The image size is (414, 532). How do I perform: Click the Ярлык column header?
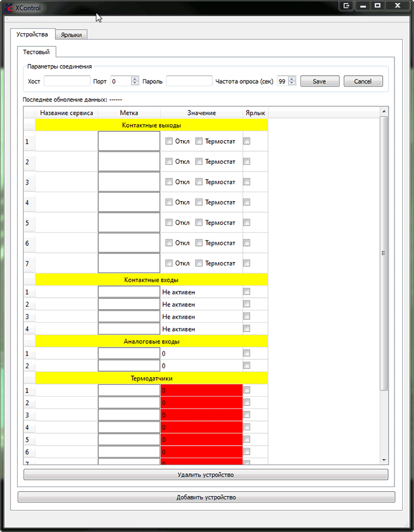(x=255, y=113)
